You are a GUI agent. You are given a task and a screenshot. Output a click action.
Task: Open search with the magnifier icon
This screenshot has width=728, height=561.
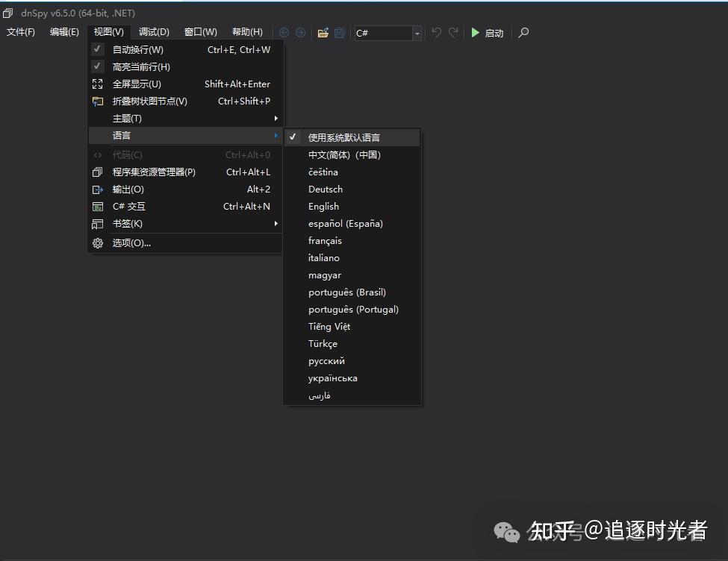click(523, 33)
